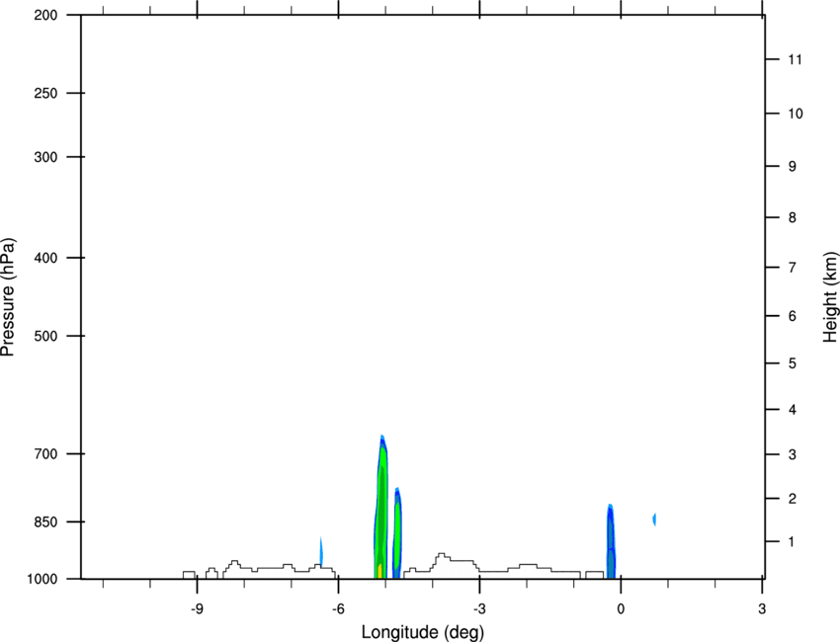Click the 400 pressure tick label
This screenshot has width=840, height=642.
coord(45,258)
